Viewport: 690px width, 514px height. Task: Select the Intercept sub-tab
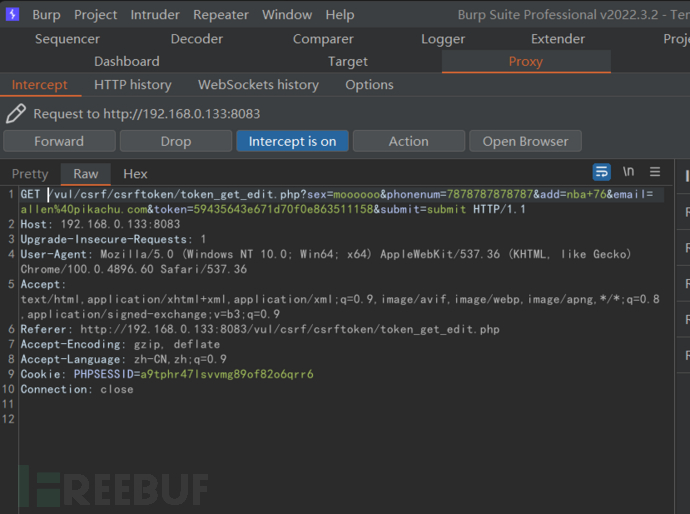pyautogui.click(x=40, y=84)
